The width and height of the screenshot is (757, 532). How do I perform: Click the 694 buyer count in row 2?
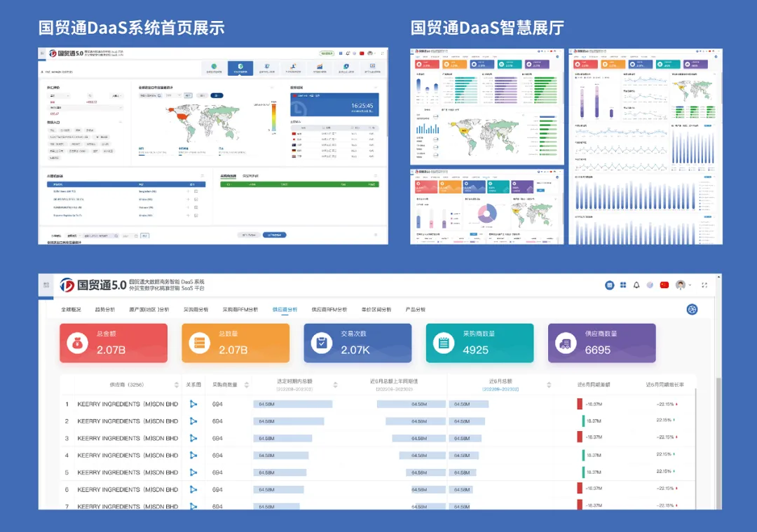pyautogui.click(x=217, y=421)
